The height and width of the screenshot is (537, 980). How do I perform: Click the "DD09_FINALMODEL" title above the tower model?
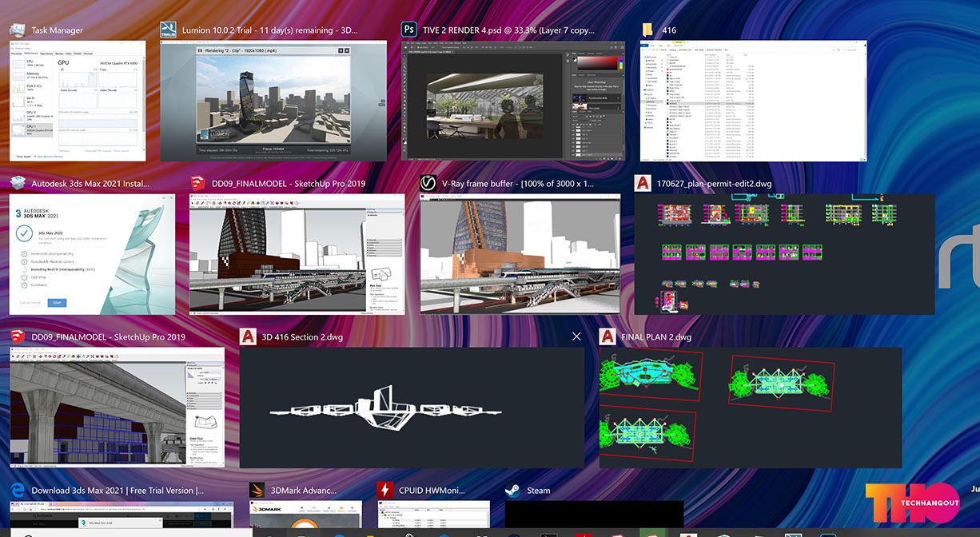click(289, 184)
